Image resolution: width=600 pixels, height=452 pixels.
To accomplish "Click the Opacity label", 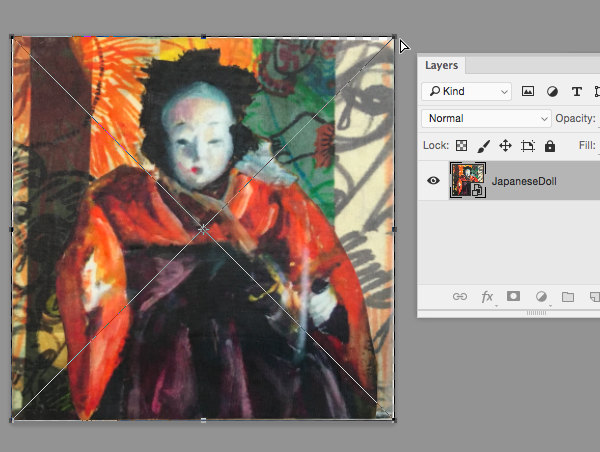I will click(576, 119).
